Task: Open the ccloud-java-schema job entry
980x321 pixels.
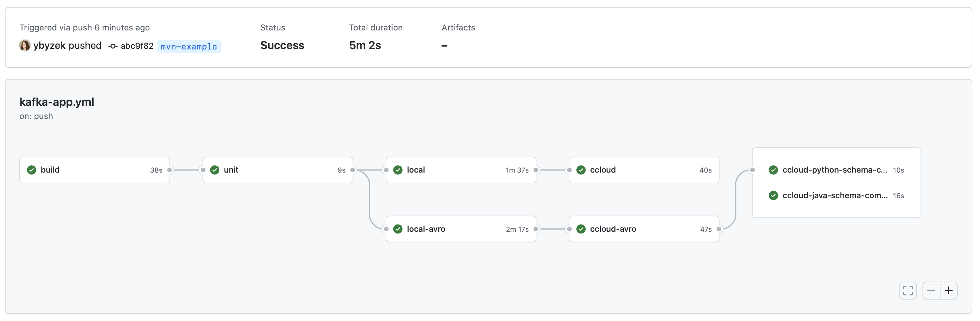Action: pyautogui.click(x=835, y=195)
